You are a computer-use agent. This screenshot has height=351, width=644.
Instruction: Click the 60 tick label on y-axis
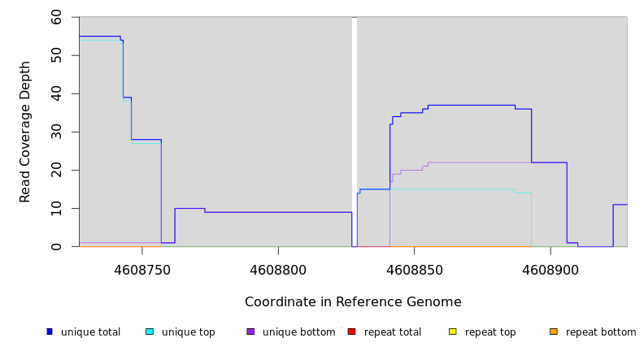click(x=56, y=17)
